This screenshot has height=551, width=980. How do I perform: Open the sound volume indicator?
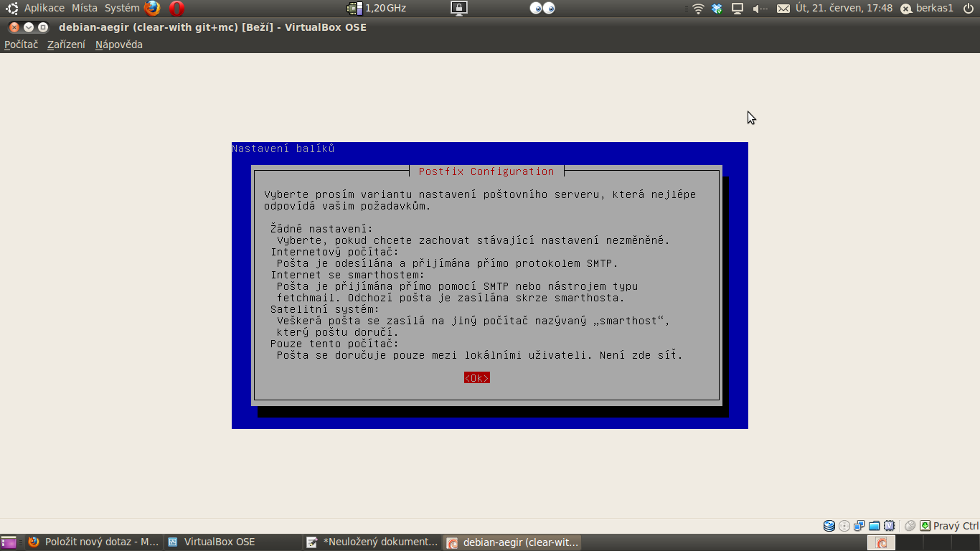(x=760, y=9)
